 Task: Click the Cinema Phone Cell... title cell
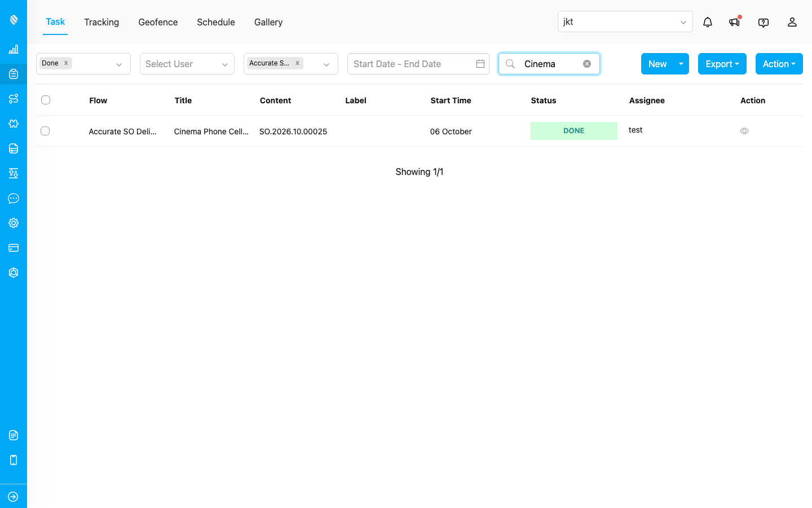point(211,132)
